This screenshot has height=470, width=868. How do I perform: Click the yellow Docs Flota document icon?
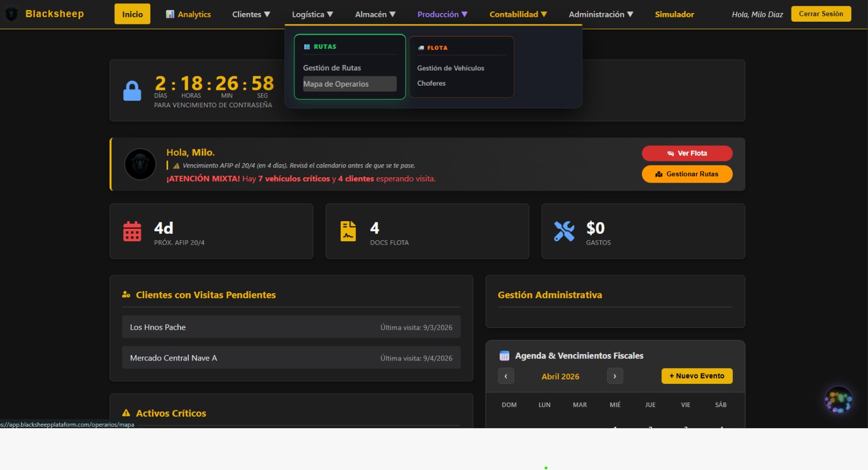coord(348,231)
